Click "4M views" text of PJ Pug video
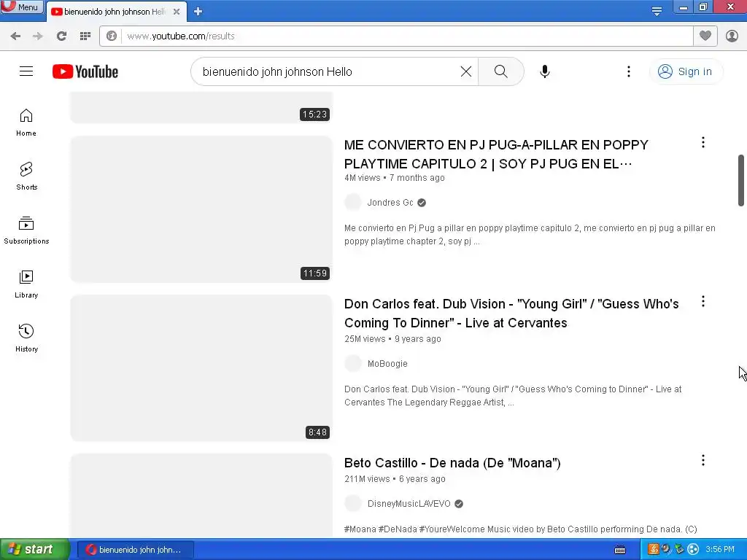 [362, 178]
